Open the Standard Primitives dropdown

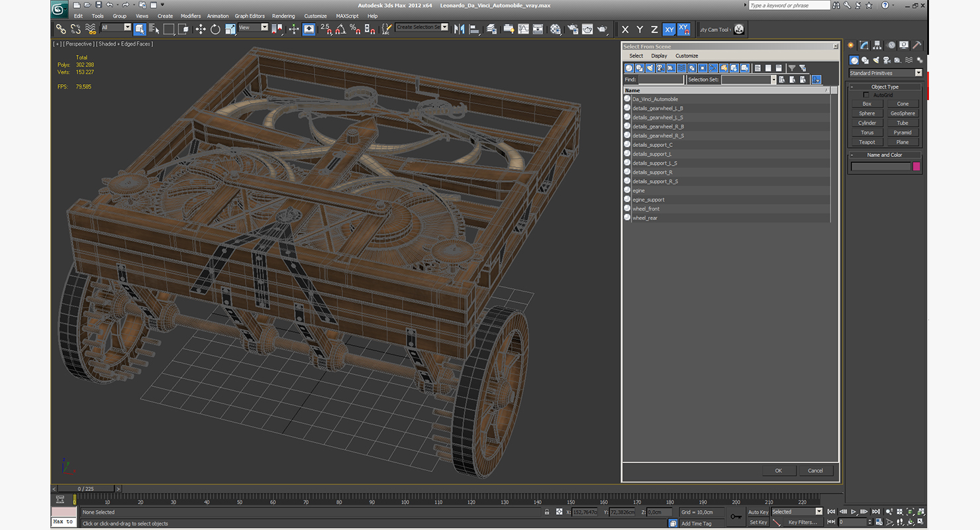click(886, 73)
